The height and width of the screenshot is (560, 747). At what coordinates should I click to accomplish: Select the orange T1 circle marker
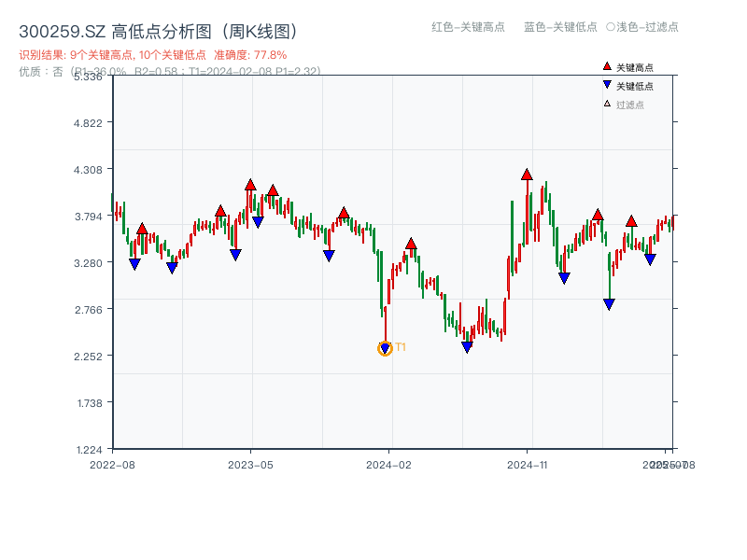pos(385,348)
